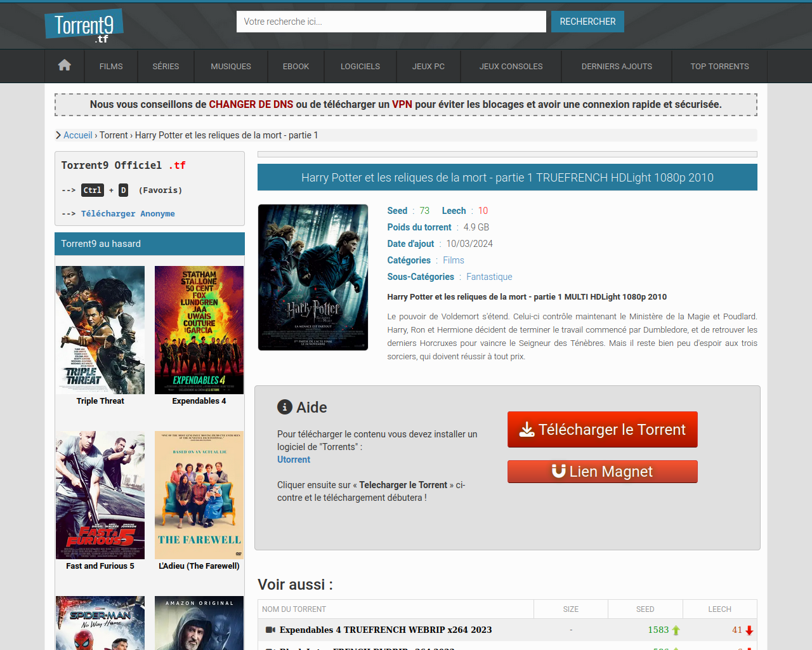Click the breadcrumb chevron before Accueil
Image resolution: width=812 pixels, height=650 pixels.
coord(58,135)
